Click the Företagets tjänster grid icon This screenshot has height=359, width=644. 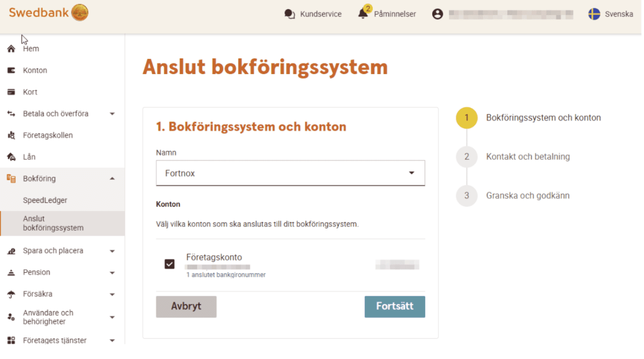point(11,340)
